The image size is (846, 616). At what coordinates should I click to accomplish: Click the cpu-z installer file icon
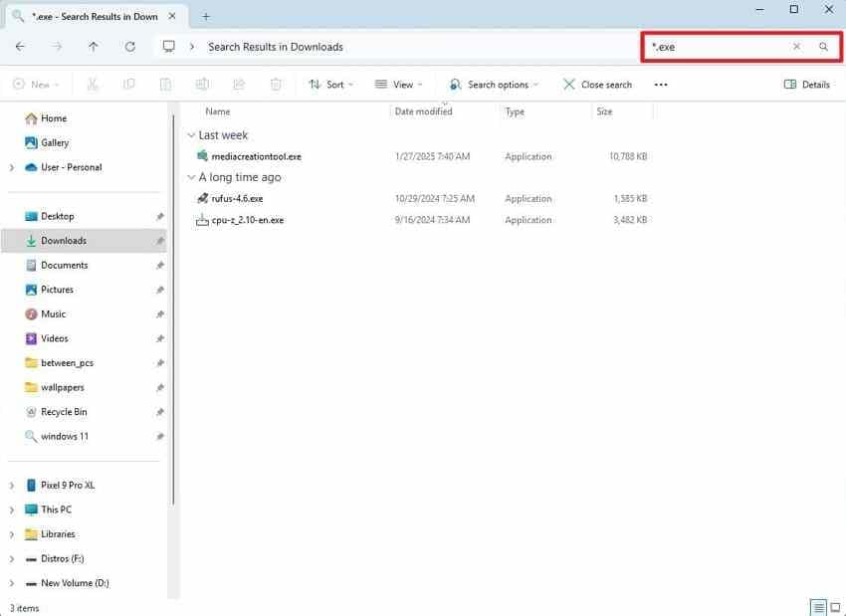pos(202,220)
